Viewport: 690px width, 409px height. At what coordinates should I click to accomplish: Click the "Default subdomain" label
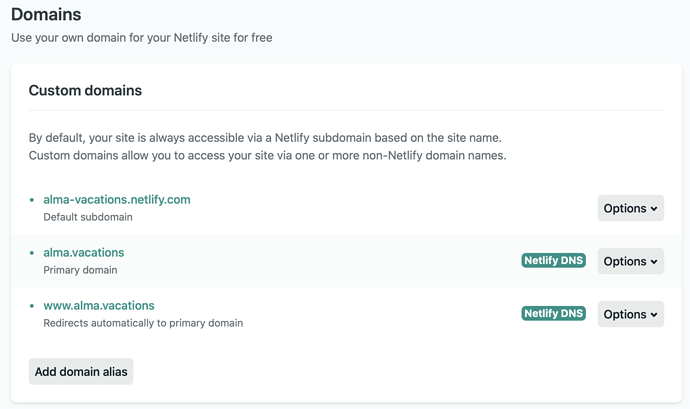pyautogui.click(x=88, y=217)
